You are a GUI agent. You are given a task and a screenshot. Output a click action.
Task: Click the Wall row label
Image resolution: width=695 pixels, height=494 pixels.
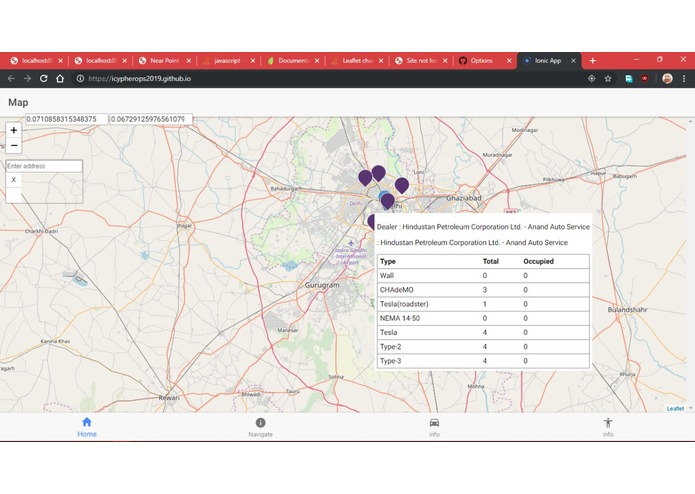[387, 276]
